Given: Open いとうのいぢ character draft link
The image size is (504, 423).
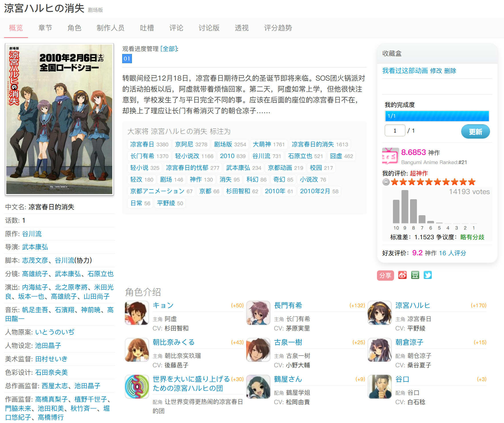Looking at the screenshot, I should 55,332.
